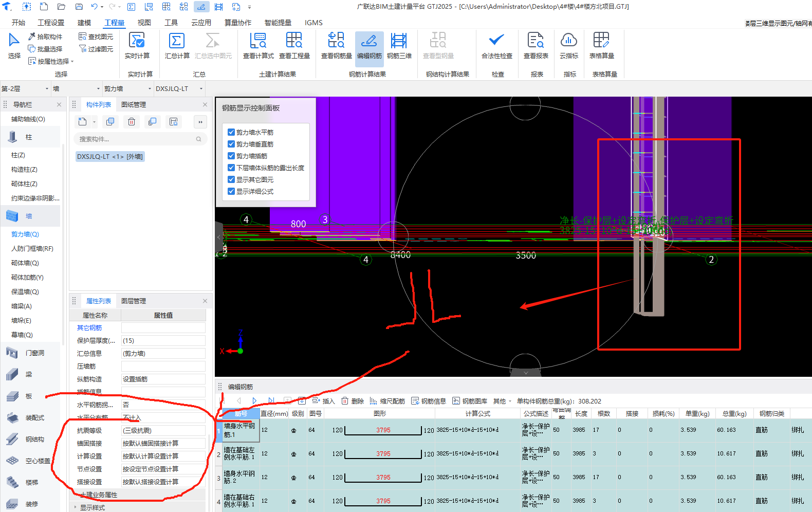
Task: Click 过滤图元 filter element tool
Action: (x=96, y=49)
